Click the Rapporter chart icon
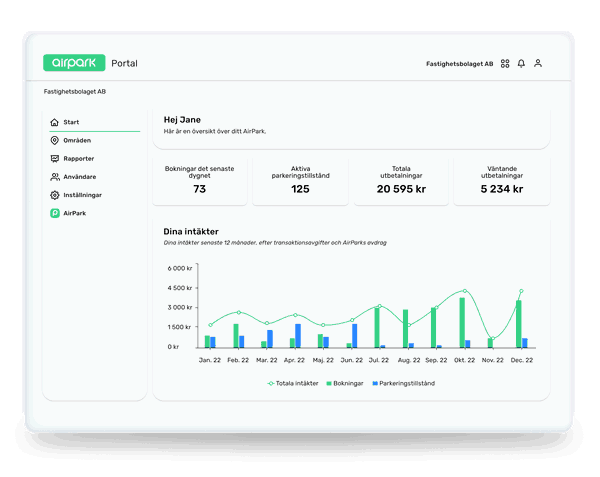The image size is (600, 477). 55,158
